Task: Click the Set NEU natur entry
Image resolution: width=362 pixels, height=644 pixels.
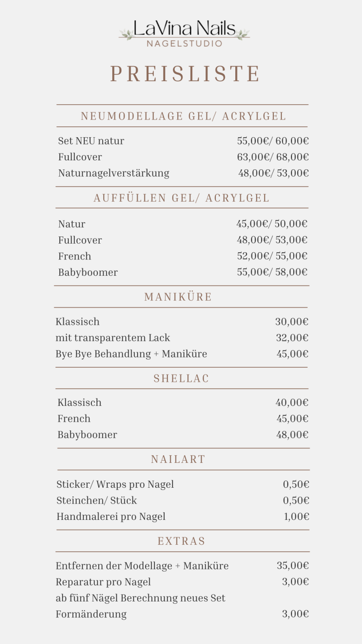Action: coord(91,141)
